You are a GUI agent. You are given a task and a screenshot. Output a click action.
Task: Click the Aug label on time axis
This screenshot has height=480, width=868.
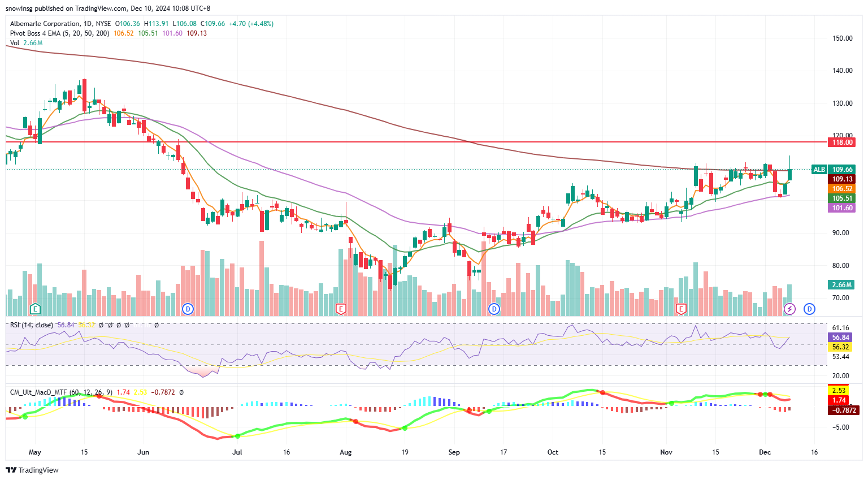pos(345,452)
